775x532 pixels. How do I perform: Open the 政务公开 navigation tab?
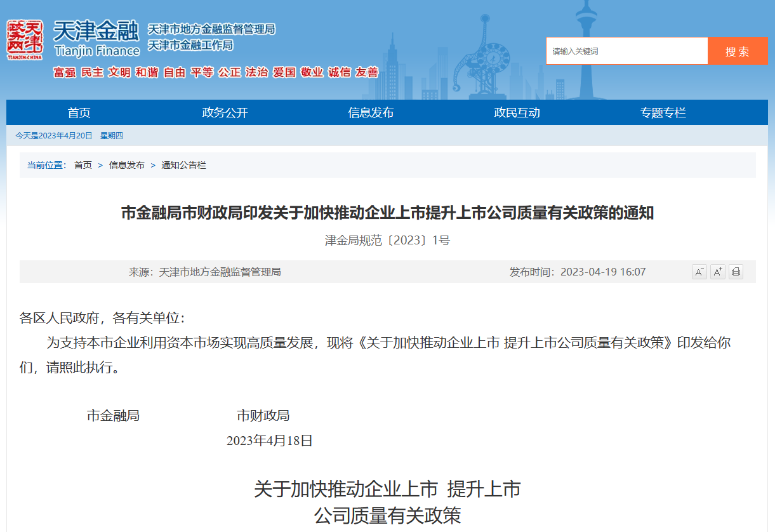(225, 112)
